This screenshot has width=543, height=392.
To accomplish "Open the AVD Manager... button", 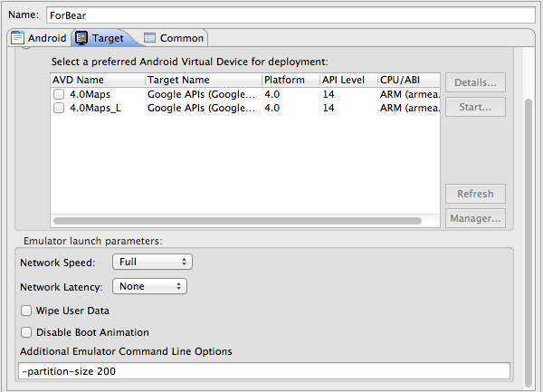I will pos(475,218).
